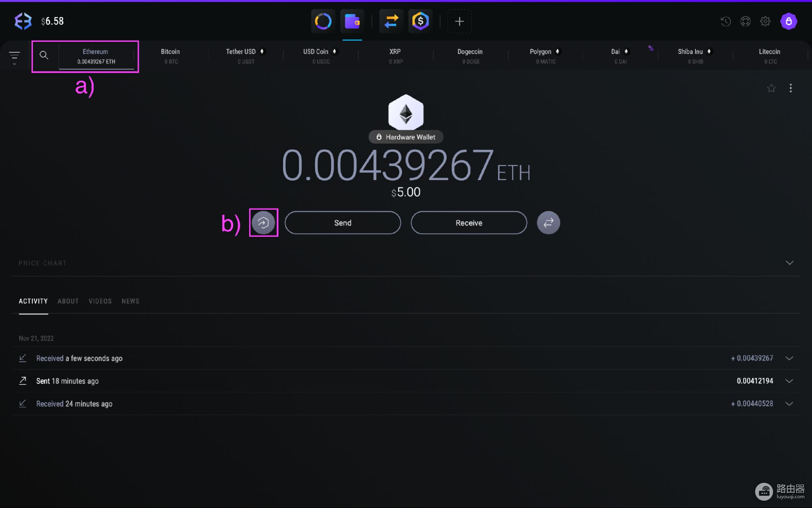Click the 0.00439267 ETH main balance
This screenshot has height=508, width=812.
tap(406, 166)
